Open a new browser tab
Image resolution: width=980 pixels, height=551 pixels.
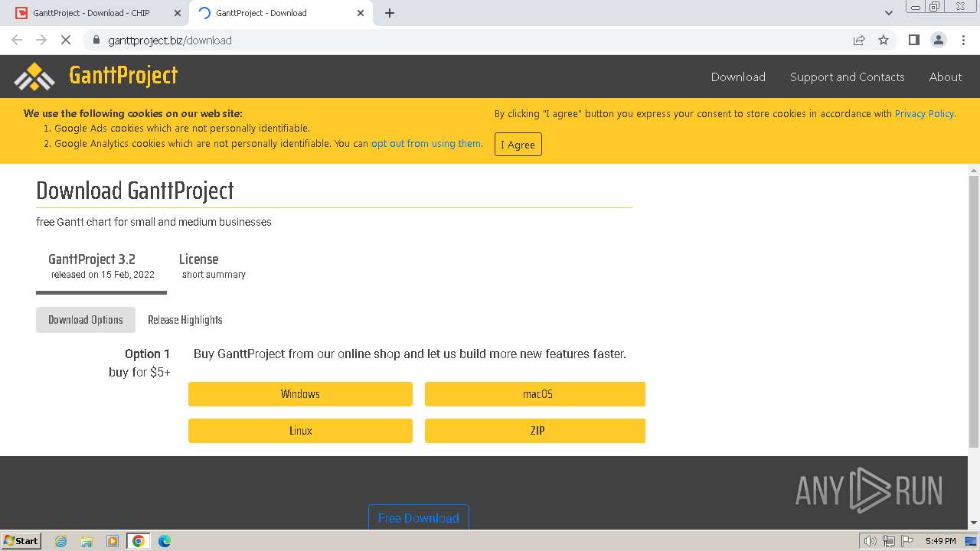[x=390, y=13]
